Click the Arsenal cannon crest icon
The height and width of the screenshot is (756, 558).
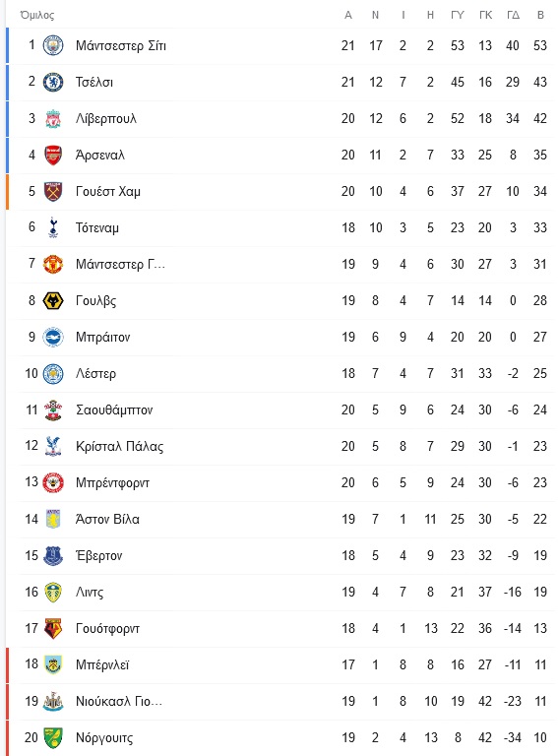coord(53,155)
